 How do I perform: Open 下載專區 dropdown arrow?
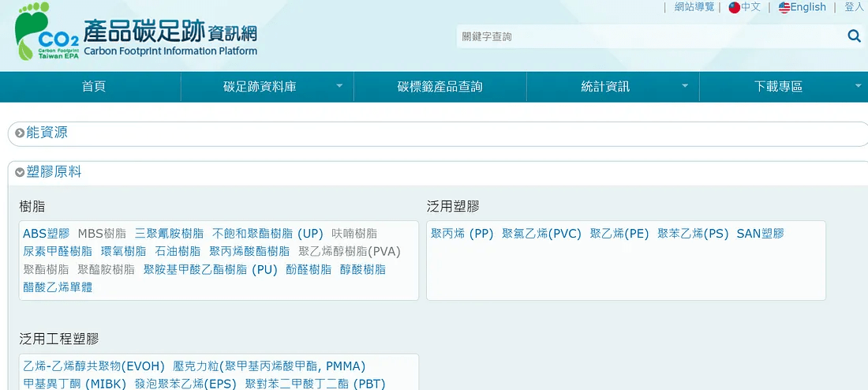[858, 86]
